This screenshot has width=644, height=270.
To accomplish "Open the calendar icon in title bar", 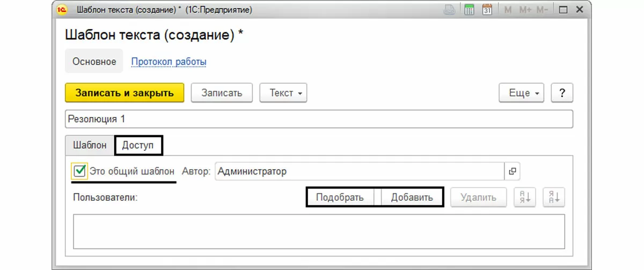I will point(487,10).
